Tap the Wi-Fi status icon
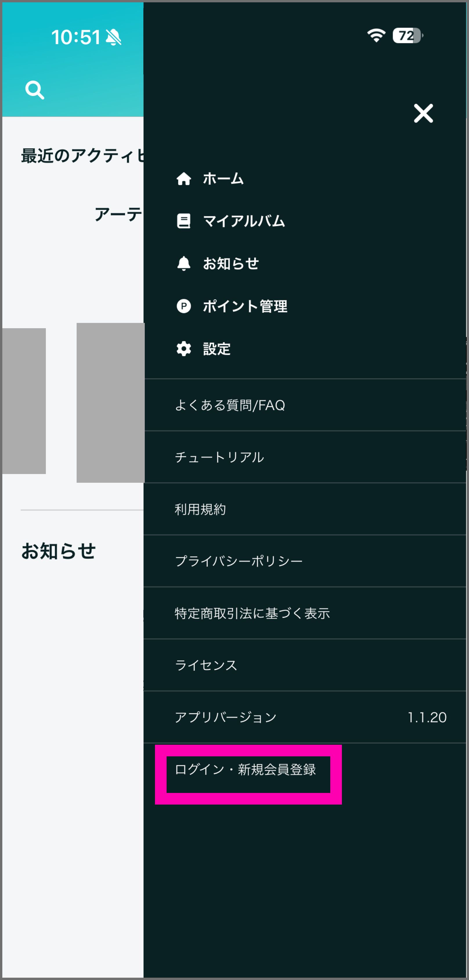The image size is (469, 980). [376, 35]
